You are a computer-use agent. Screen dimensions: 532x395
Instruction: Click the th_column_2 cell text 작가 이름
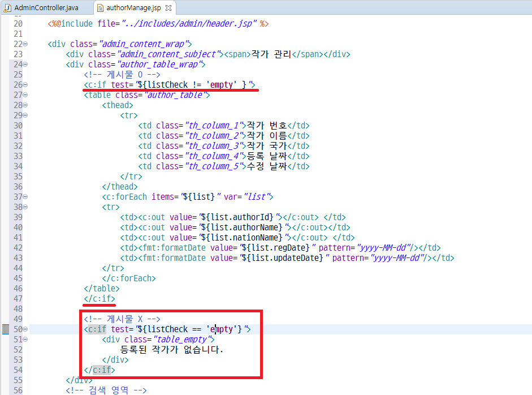(267, 135)
